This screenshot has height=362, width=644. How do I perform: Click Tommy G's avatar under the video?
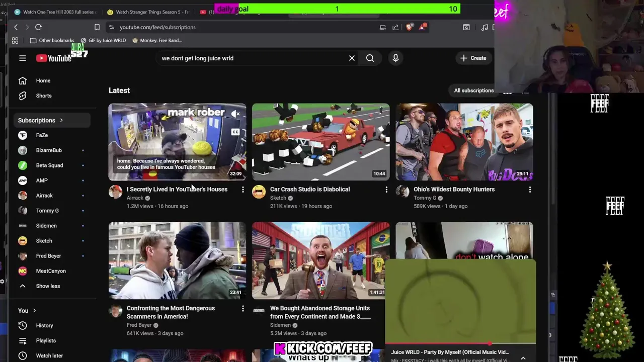coord(402,192)
